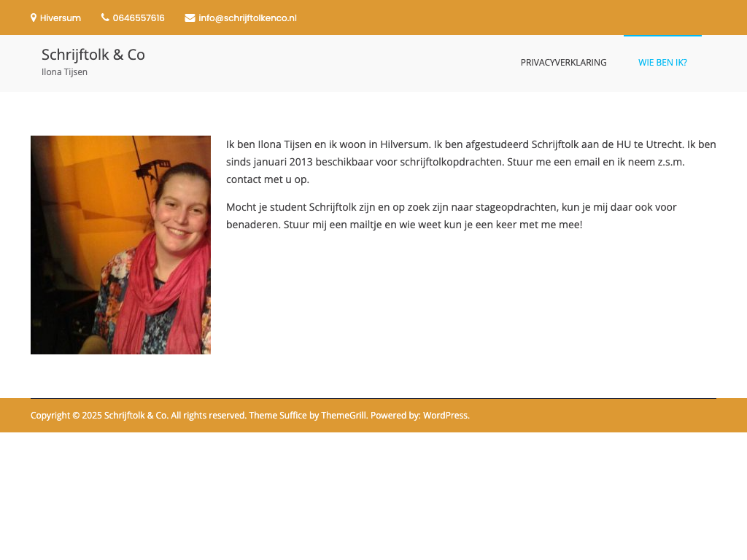The image size is (747, 560).
Task: Click the first paragraph starting with Ik ben Ilona
Action: pos(471,162)
